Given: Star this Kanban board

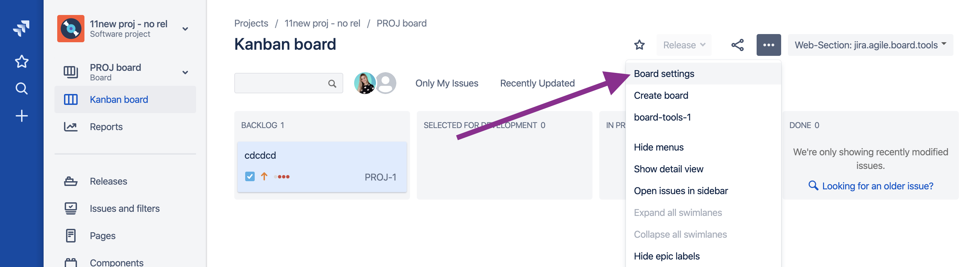Looking at the screenshot, I should click(639, 45).
